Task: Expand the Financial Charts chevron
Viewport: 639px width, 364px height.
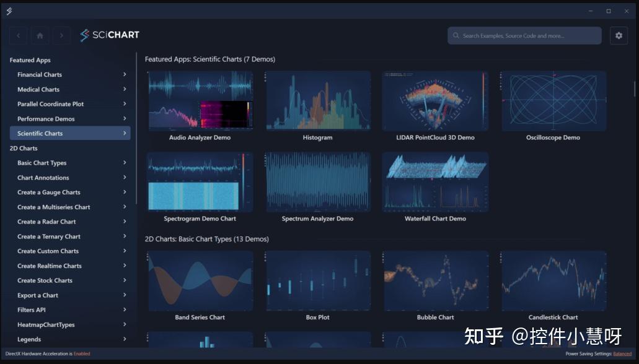Action: (x=125, y=74)
